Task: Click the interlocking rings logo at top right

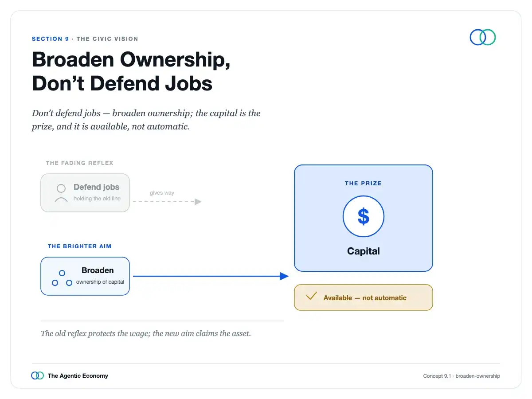Action: [483, 37]
